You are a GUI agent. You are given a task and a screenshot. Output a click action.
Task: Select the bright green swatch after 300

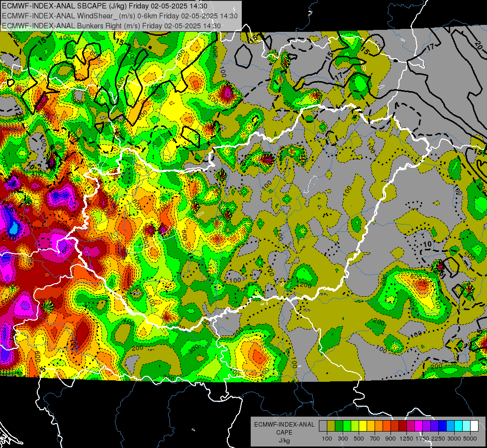347,426
